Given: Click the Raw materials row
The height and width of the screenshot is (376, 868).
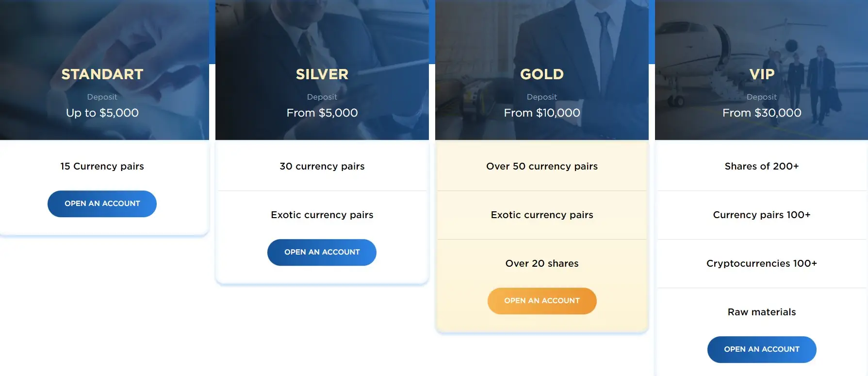Looking at the screenshot, I should tap(762, 312).
